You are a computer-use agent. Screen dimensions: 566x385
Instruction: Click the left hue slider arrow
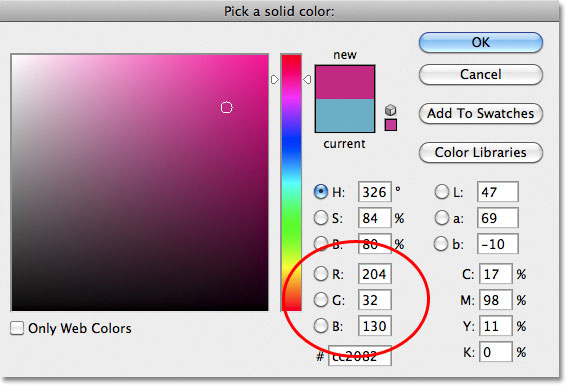[275, 79]
